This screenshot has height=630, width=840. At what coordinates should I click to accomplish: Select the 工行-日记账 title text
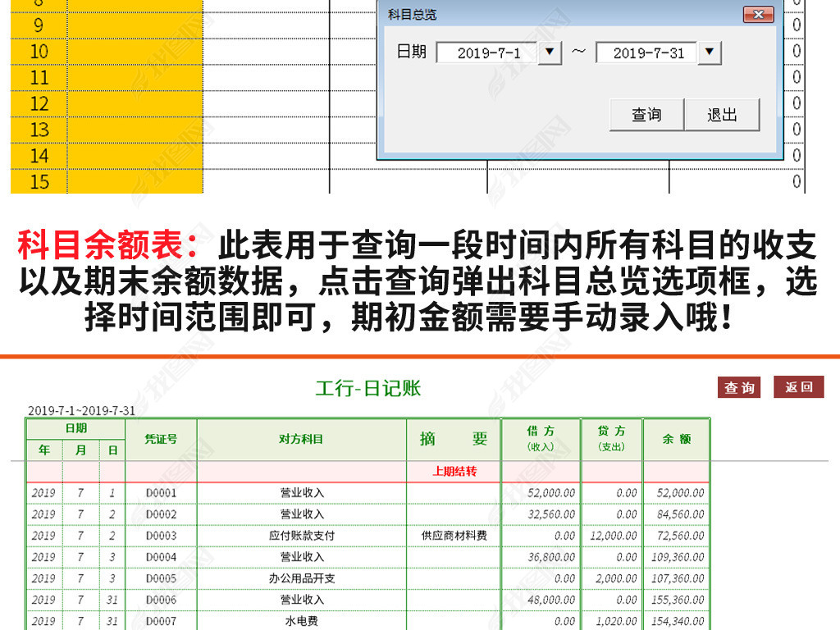(x=368, y=388)
